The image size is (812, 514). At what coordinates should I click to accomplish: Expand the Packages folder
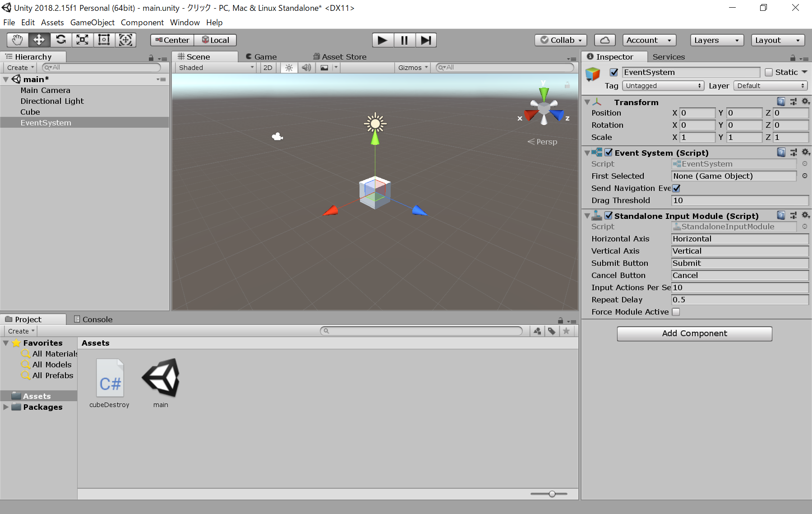point(6,407)
